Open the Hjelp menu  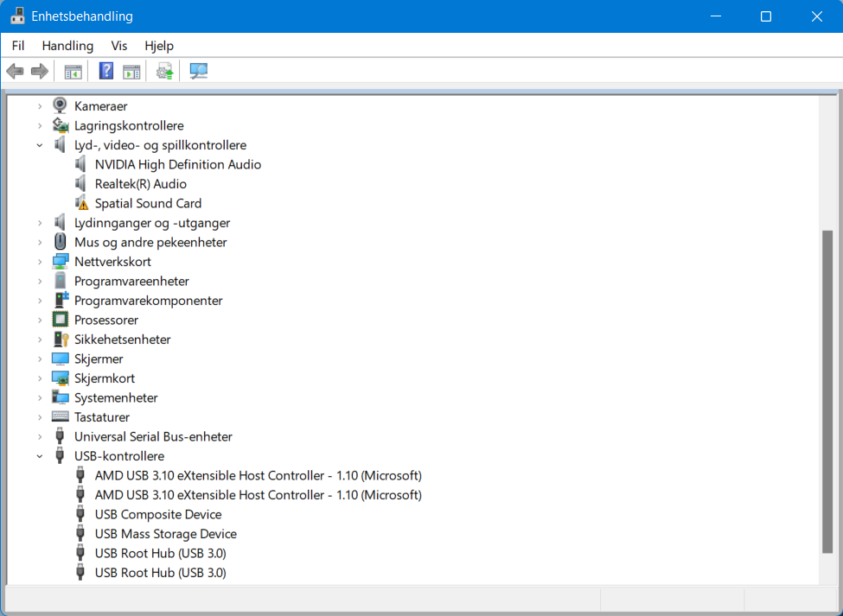[159, 45]
